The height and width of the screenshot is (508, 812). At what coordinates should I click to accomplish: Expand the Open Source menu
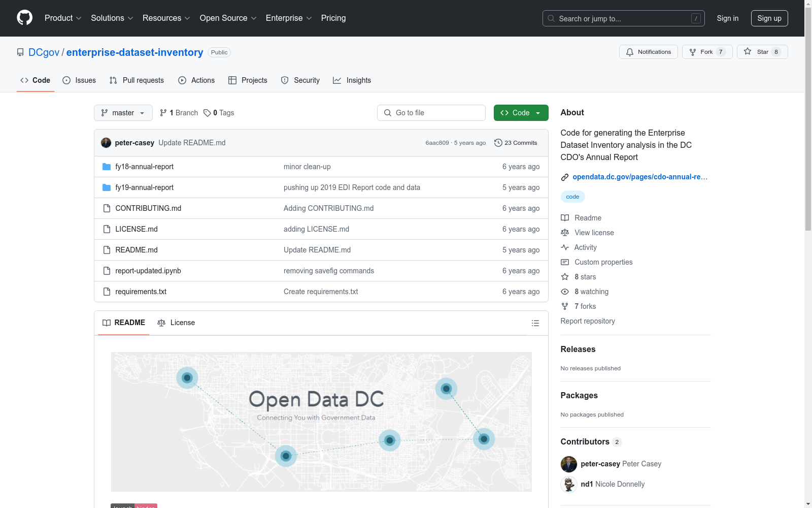tap(228, 18)
